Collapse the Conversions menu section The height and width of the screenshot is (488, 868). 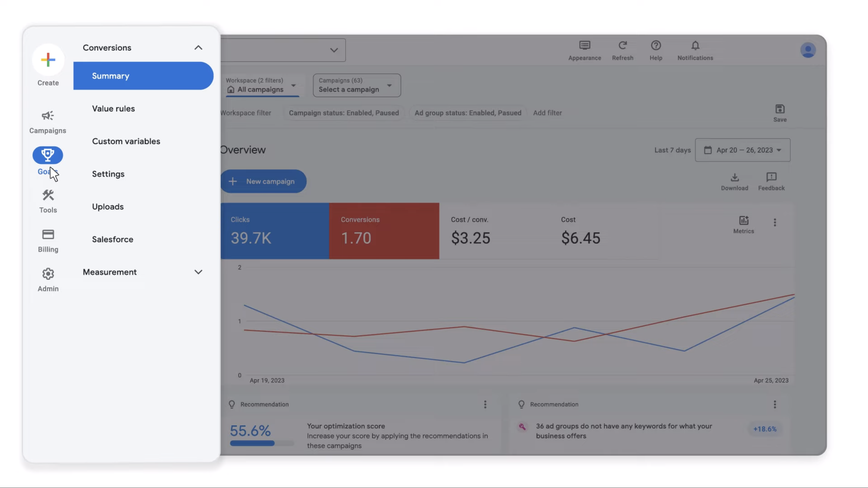198,47
